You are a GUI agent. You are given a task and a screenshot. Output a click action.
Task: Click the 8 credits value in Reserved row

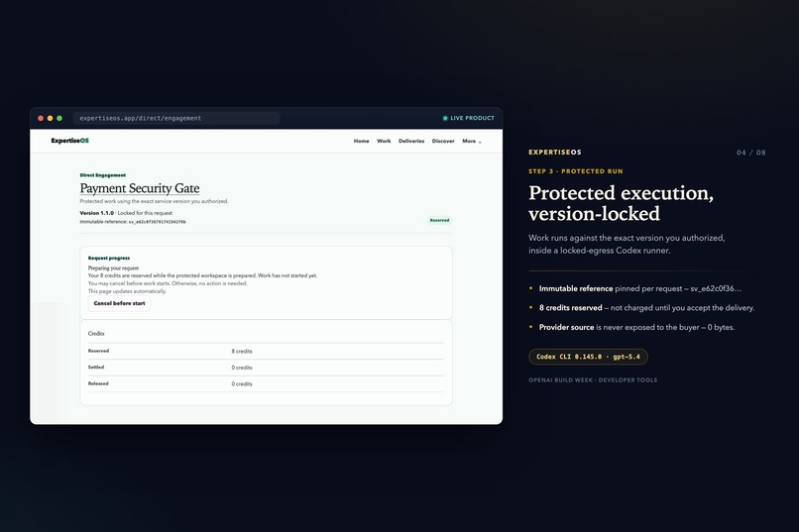242,352
